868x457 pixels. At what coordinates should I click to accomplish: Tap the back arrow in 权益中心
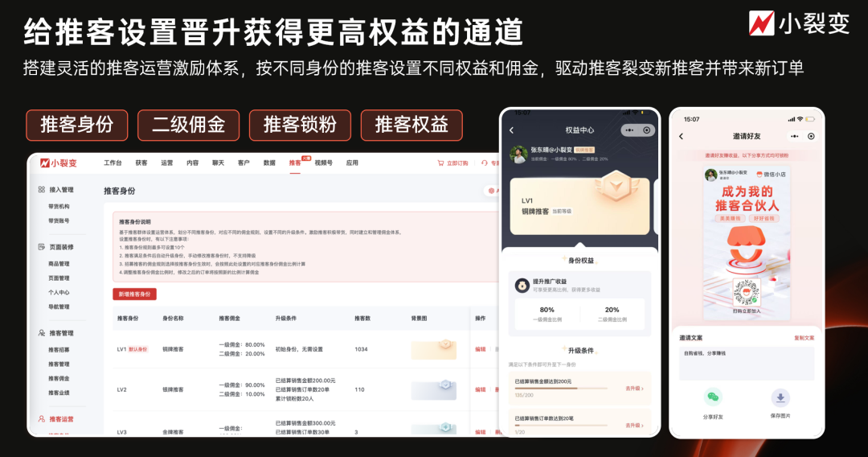[x=512, y=130]
